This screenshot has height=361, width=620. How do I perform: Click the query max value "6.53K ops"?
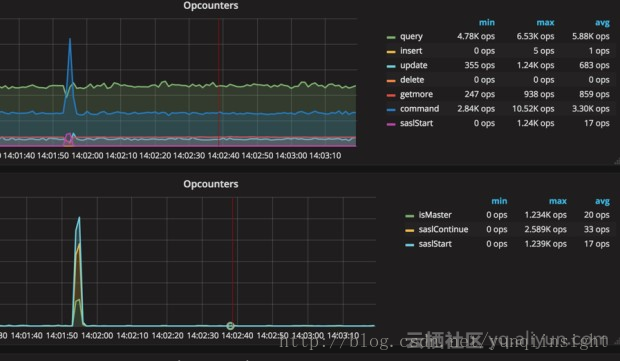pyautogui.click(x=535, y=36)
